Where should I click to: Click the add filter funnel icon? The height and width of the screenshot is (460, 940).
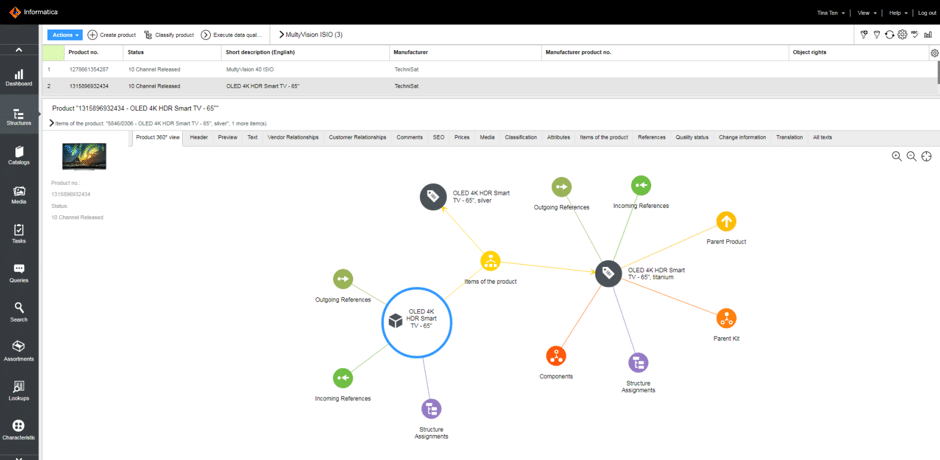pos(864,35)
